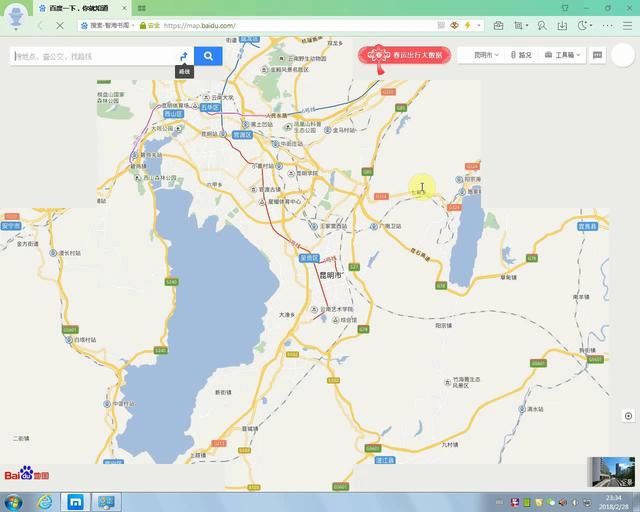Click the 昆明市 label on the map
640x512 pixels.
330,274
